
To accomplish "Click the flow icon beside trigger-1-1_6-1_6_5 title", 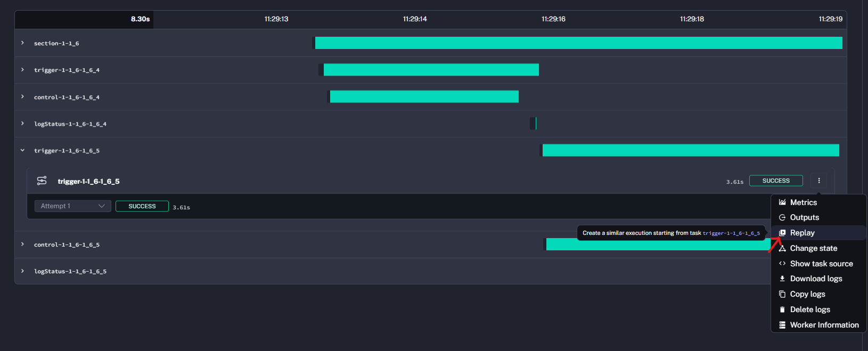I will [42, 181].
